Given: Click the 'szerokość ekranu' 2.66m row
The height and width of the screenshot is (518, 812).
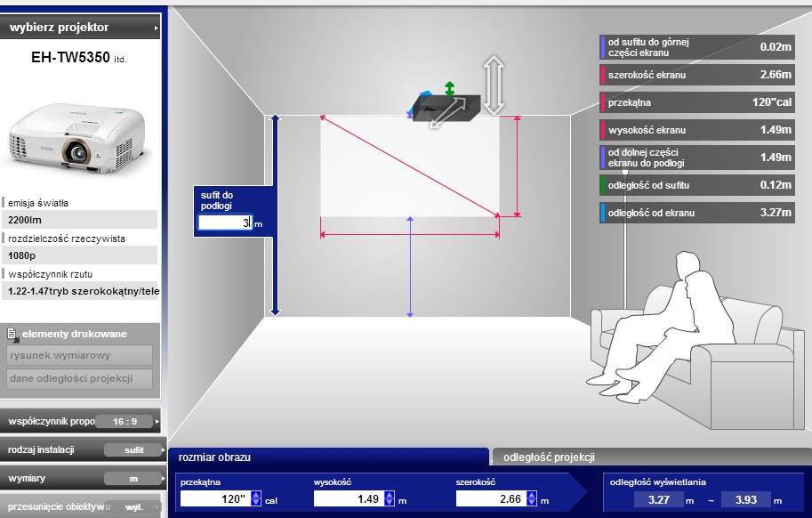Looking at the screenshot, I should pos(697,75).
